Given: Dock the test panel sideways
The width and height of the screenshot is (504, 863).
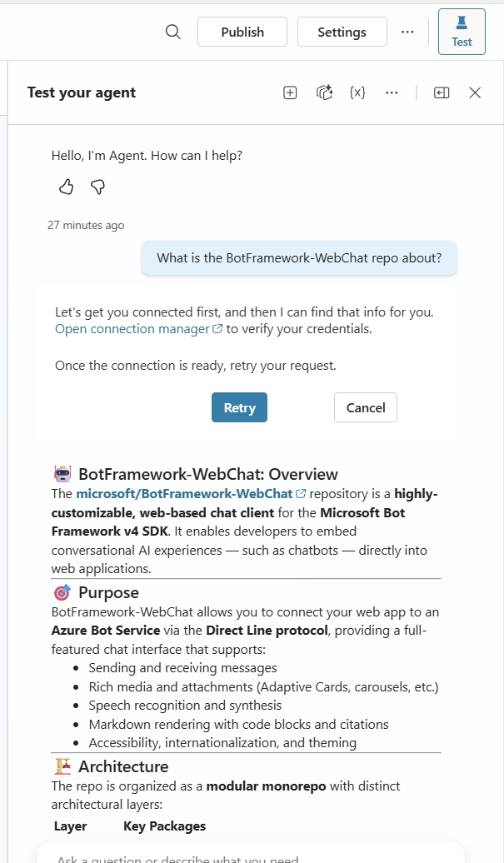Looking at the screenshot, I should pos(442,92).
